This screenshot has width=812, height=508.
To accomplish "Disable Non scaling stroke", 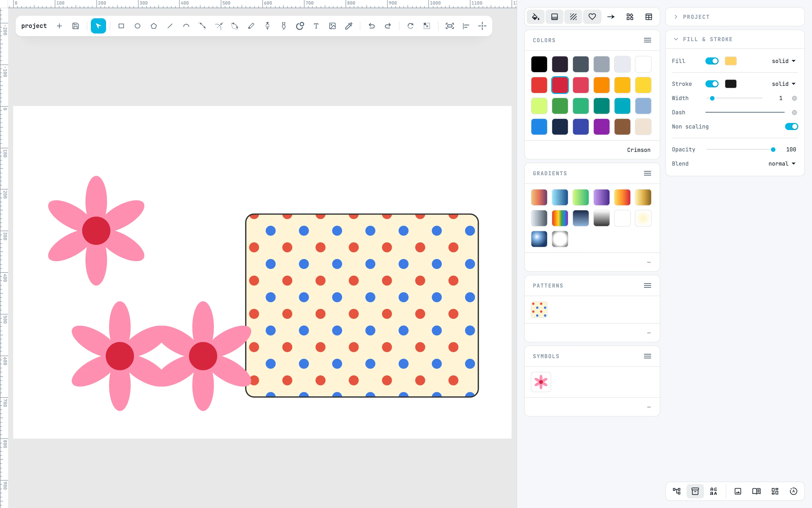I will [791, 126].
